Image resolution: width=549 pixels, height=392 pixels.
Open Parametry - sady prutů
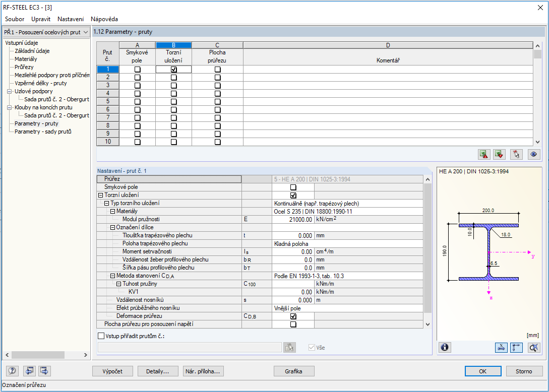(x=43, y=132)
